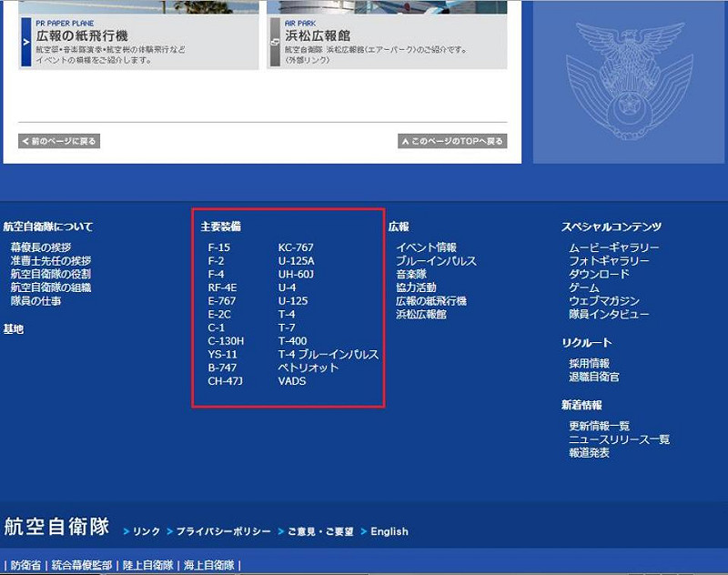Image resolution: width=728 pixels, height=575 pixels.
Task: Click the 浜松広報館 banner building icon
Action: click(x=276, y=42)
